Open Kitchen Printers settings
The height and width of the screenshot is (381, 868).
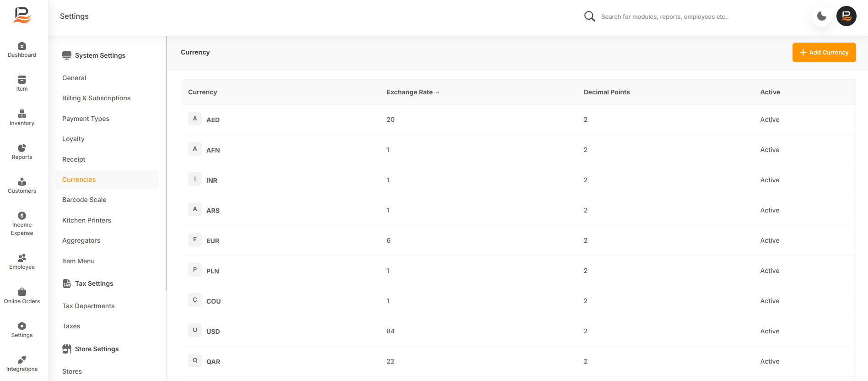(86, 220)
